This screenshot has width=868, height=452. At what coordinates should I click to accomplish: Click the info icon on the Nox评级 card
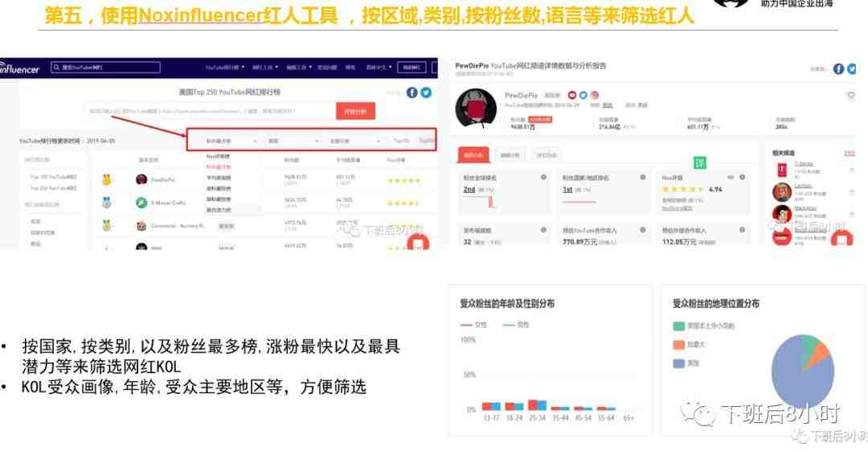point(743,177)
